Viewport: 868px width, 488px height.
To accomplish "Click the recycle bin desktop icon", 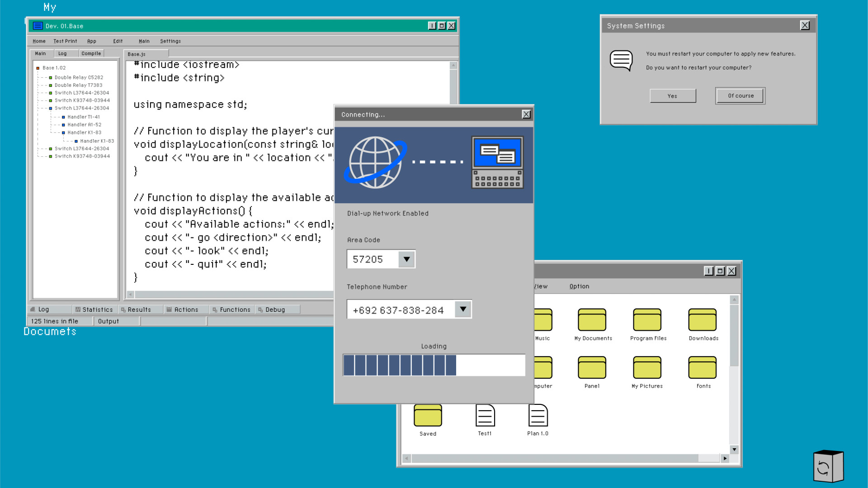I will [x=828, y=466].
